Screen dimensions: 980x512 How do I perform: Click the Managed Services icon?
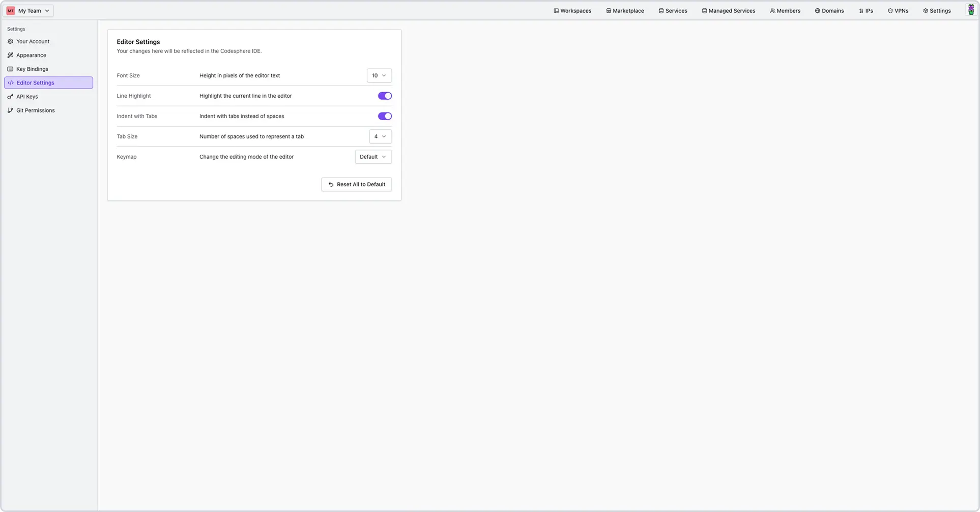pos(704,10)
